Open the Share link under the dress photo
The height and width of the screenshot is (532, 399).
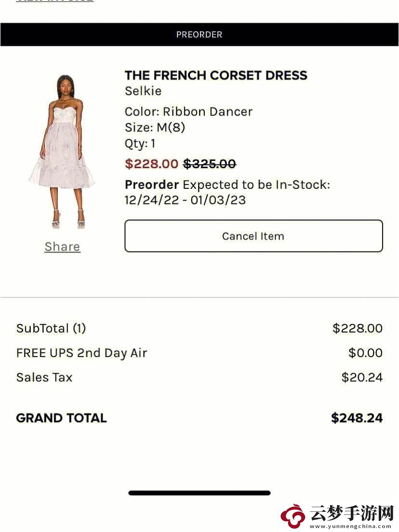click(x=63, y=247)
